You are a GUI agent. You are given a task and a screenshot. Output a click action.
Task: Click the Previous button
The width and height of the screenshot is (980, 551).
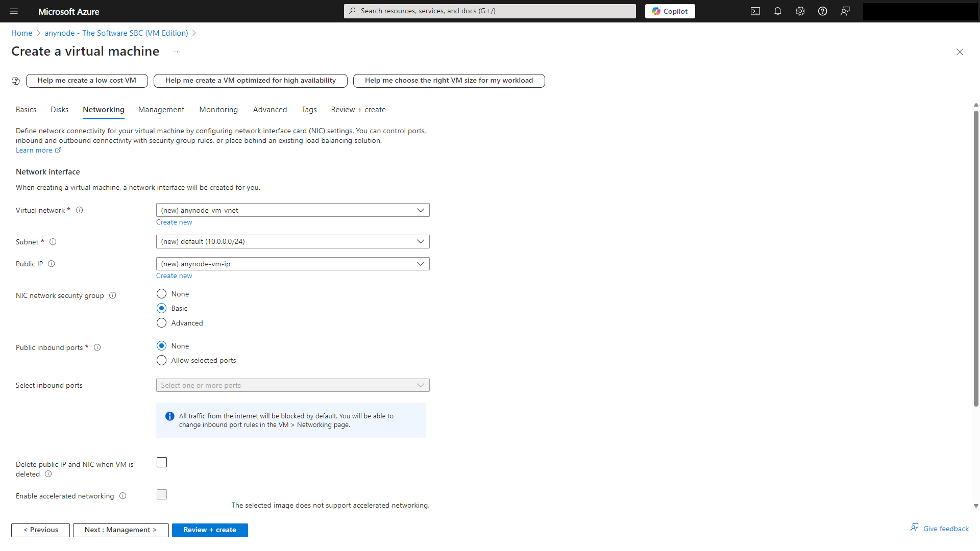[40, 530]
